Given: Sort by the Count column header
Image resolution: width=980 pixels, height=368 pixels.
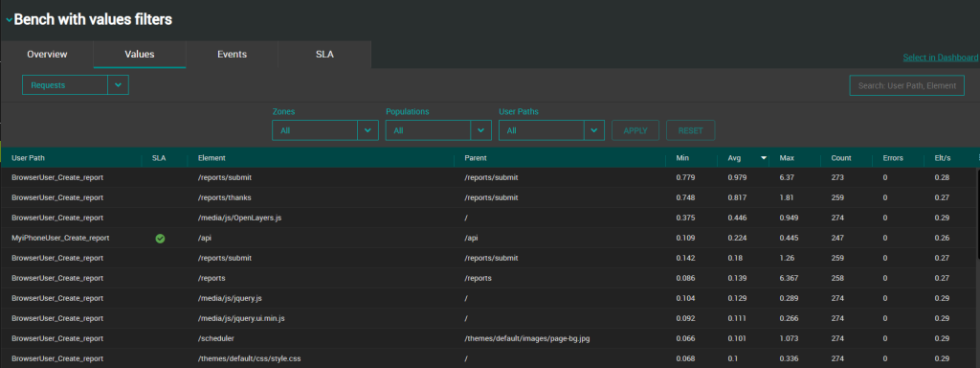Looking at the screenshot, I should (x=840, y=158).
